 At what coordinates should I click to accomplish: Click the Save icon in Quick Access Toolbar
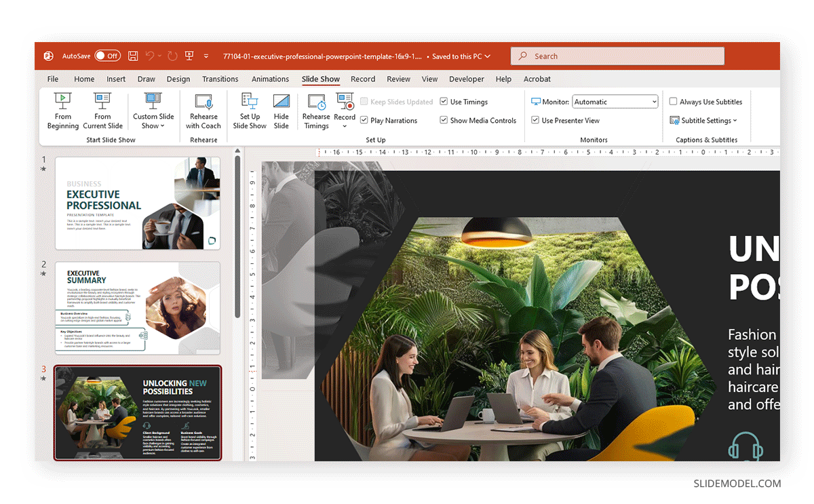point(133,56)
